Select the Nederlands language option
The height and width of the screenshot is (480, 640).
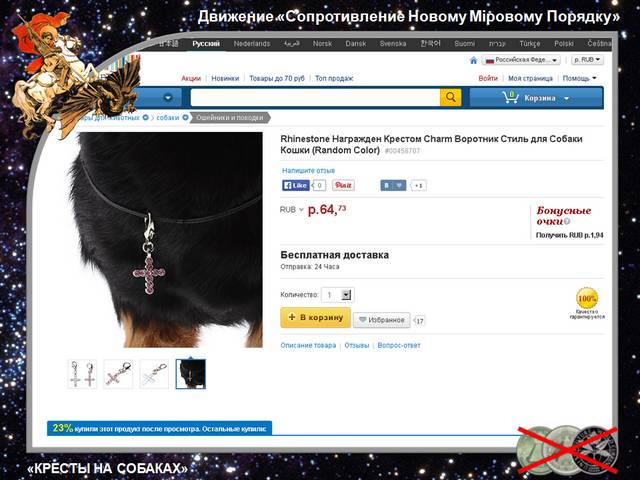tap(252, 44)
